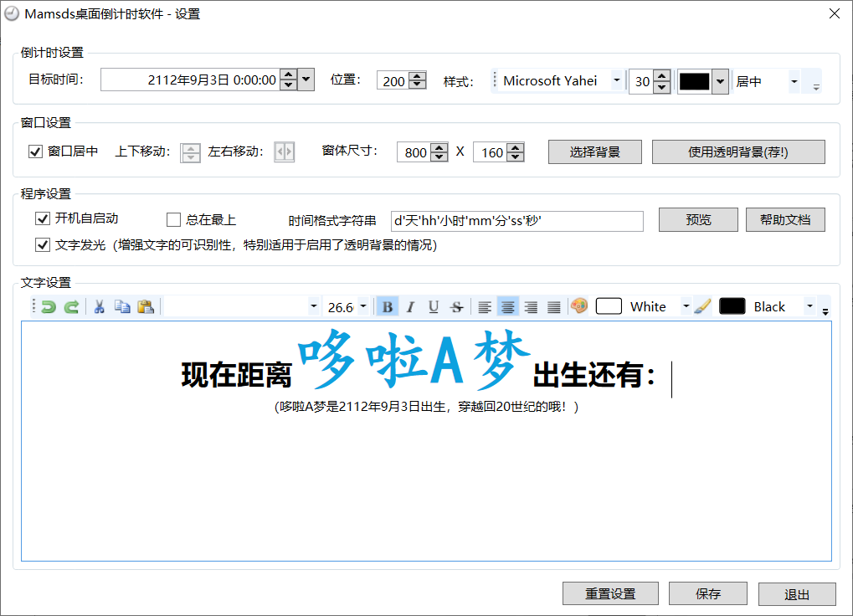Increase window height 160

point(515,146)
